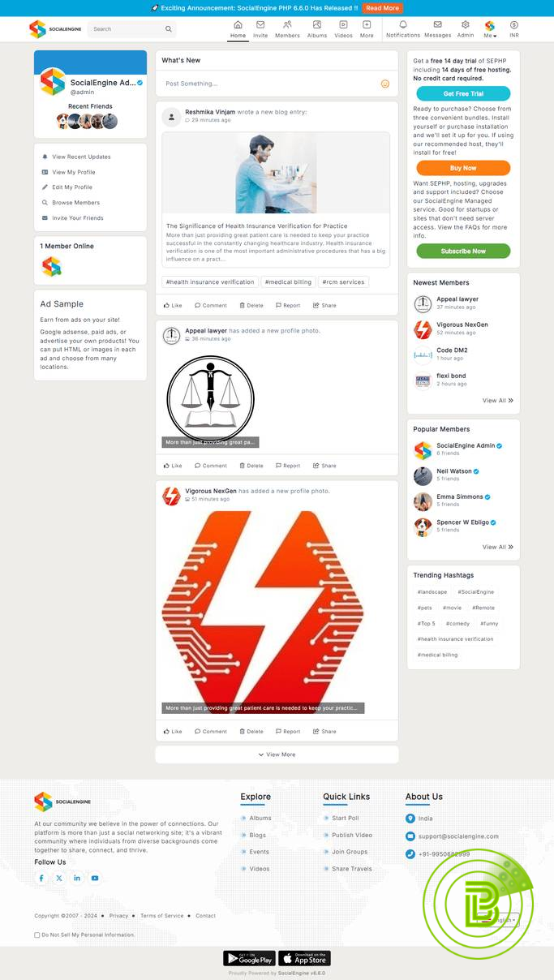The width and height of the screenshot is (554, 980).
Task: Click the YouTube icon under Follow Us
Action: coord(95,878)
